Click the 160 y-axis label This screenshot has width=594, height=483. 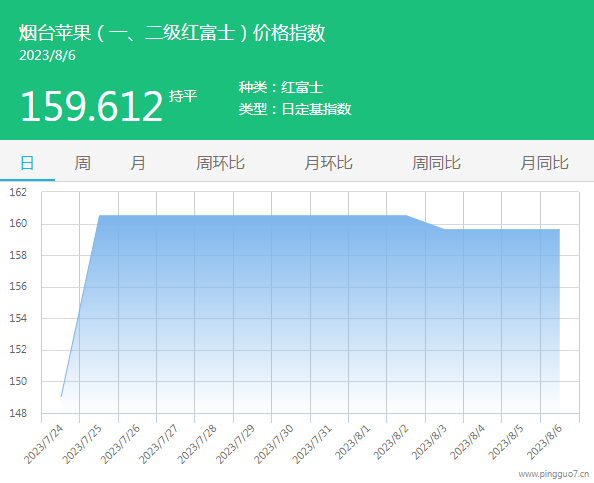[18, 224]
